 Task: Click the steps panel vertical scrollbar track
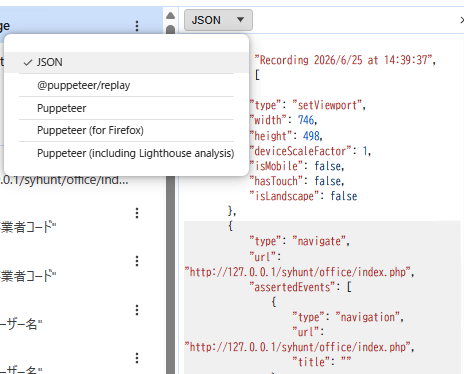click(x=170, y=273)
